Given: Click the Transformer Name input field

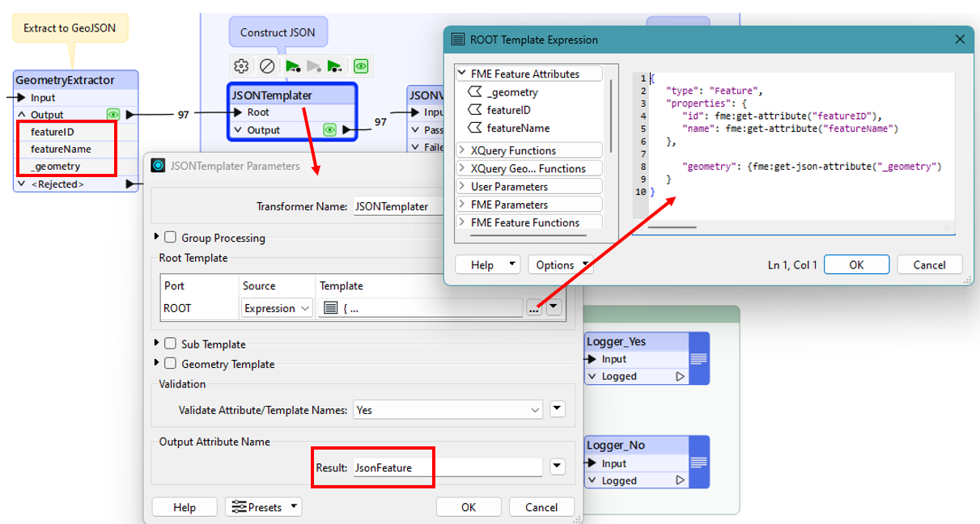Looking at the screenshot, I should pos(398,206).
